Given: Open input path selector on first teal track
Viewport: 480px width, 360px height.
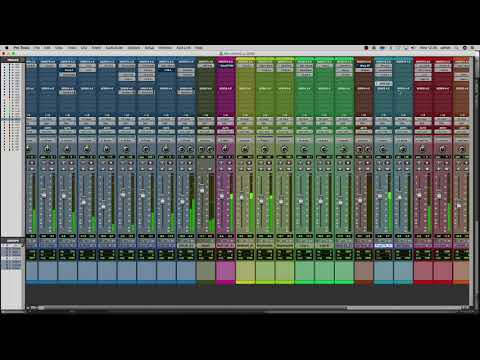Looking at the screenshot, I should [383, 118].
